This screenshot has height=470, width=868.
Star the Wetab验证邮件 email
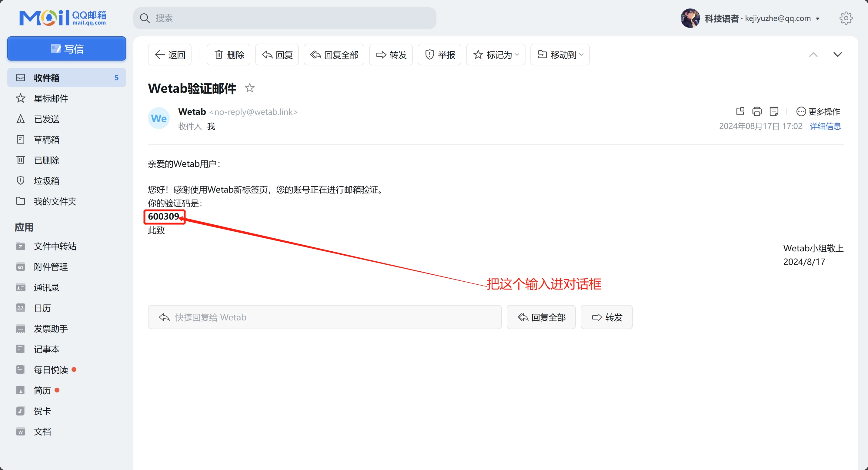click(250, 88)
